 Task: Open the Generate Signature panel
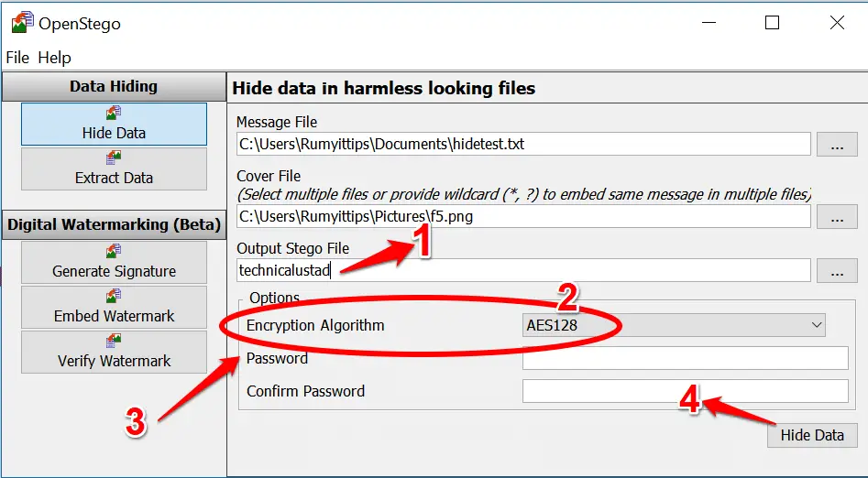tap(114, 262)
